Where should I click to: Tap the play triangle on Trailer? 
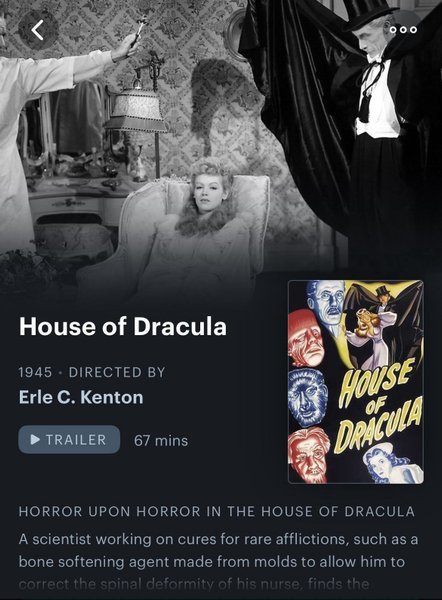[35, 440]
